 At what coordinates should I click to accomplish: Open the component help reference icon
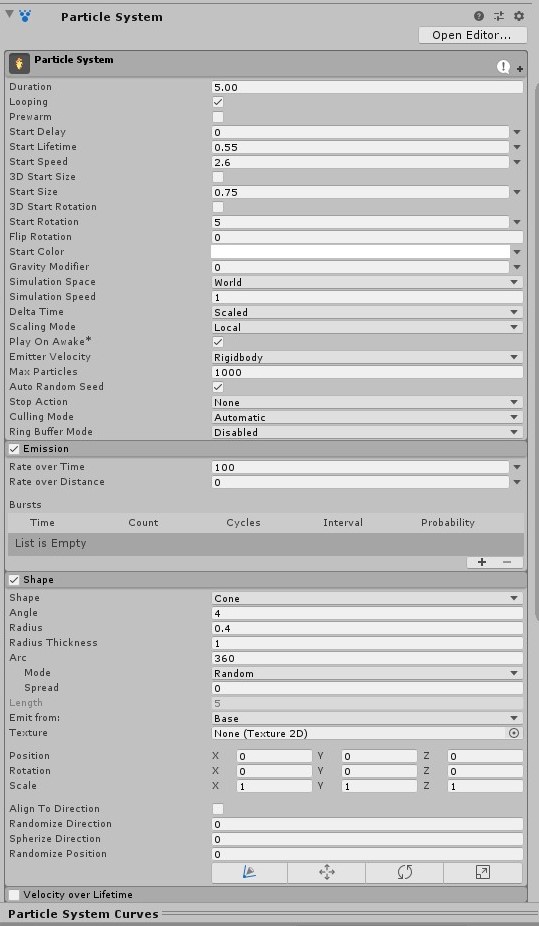479,16
